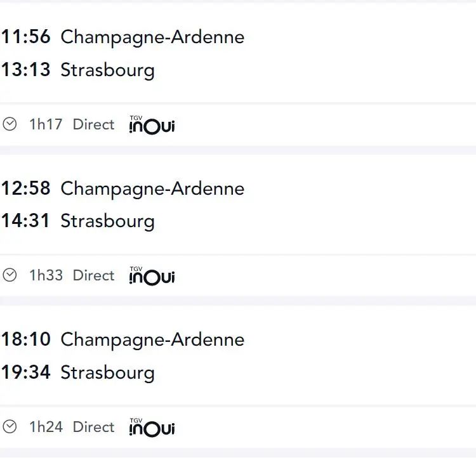
Task: Click the clock icon beside 1h33 duration
Action: pos(10,275)
